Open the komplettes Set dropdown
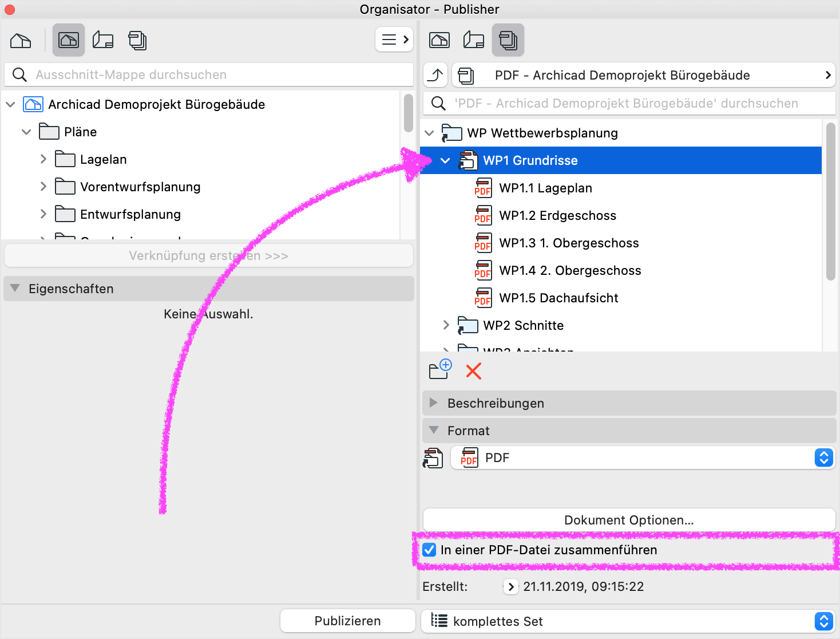Screen dimensions: 840x639 pyautogui.click(x=628, y=621)
